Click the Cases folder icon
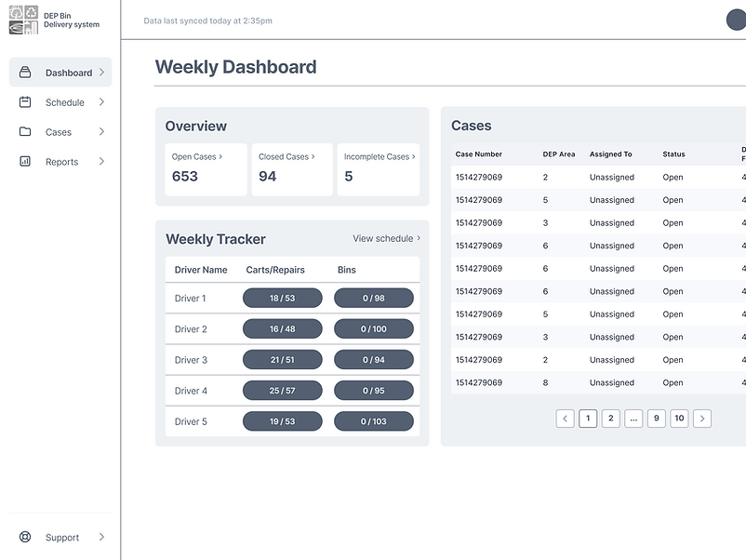This screenshot has height=560, width=746. (x=25, y=132)
